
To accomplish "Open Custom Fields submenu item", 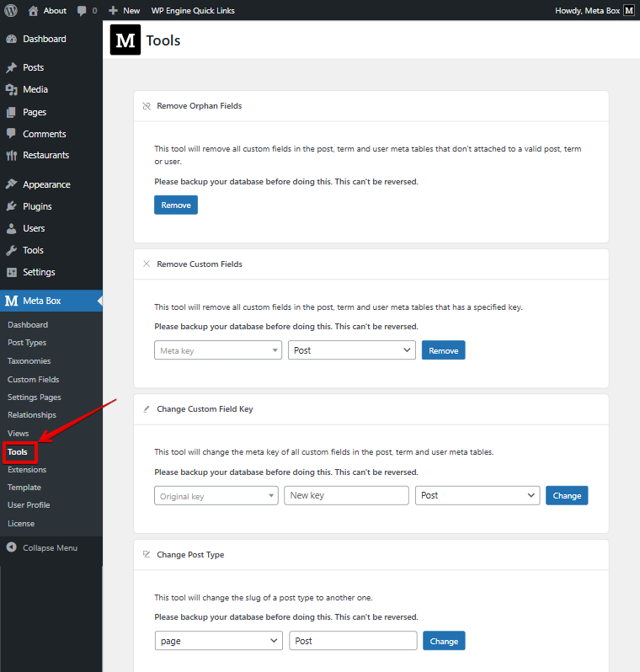I will tap(34, 379).
